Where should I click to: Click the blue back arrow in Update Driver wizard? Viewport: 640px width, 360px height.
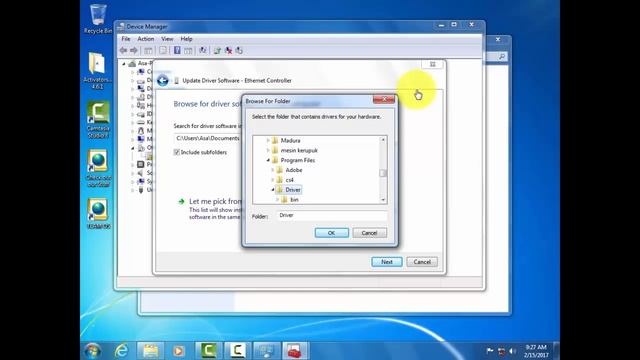163,81
